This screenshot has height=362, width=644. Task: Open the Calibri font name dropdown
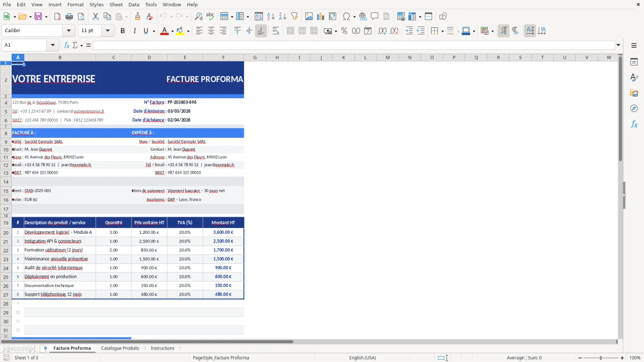click(x=68, y=31)
